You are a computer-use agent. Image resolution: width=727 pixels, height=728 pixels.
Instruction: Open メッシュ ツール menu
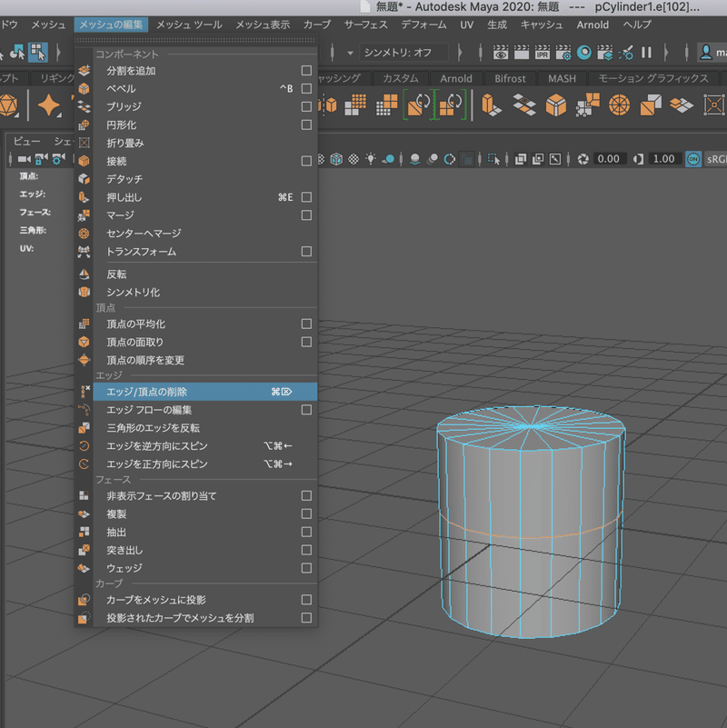189,25
